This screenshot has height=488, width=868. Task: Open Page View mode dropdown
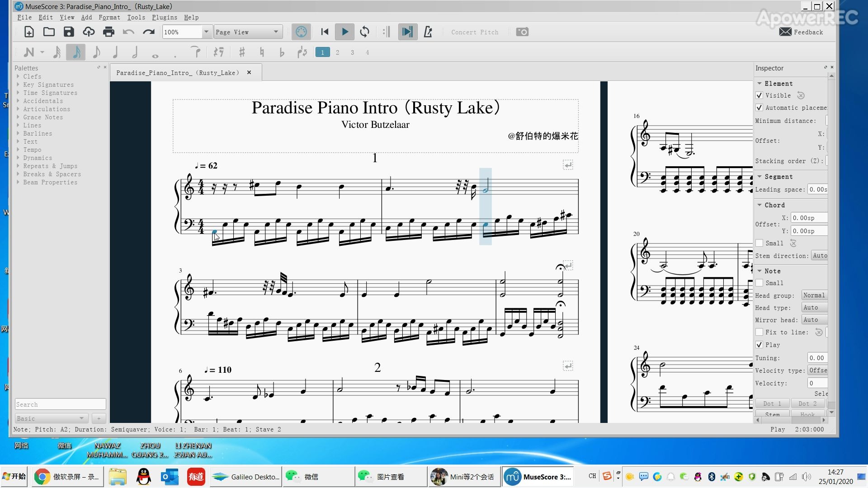[x=248, y=32]
